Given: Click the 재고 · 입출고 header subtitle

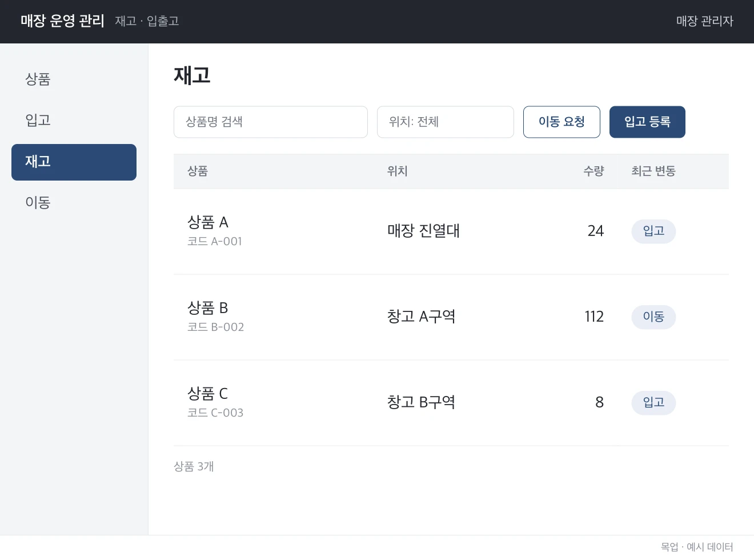Looking at the screenshot, I should 147,22.
